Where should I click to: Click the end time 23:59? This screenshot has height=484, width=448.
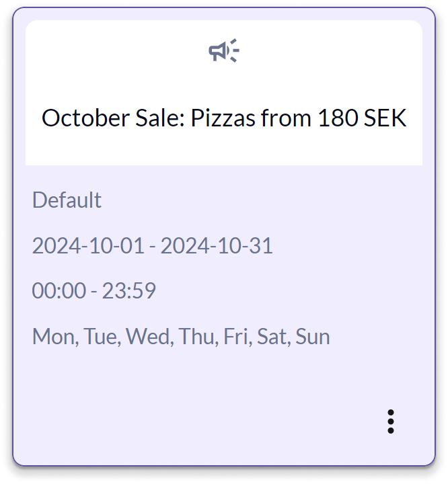click(x=129, y=291)
